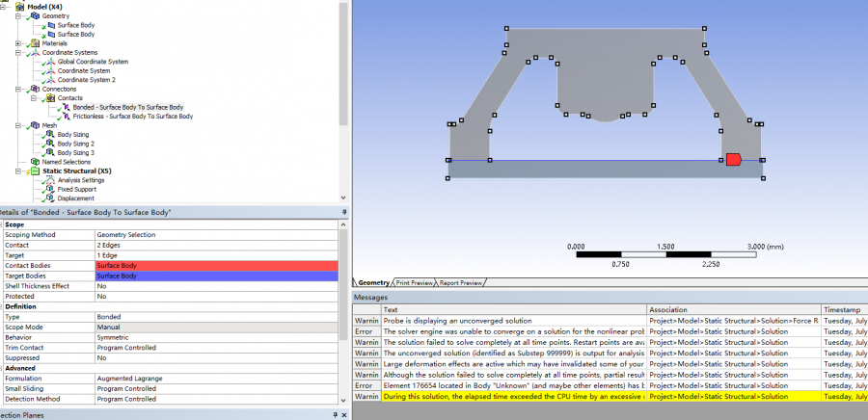Select the Named Selections tree item
This screenshot has height=420, width=868.
coord(67,162)
